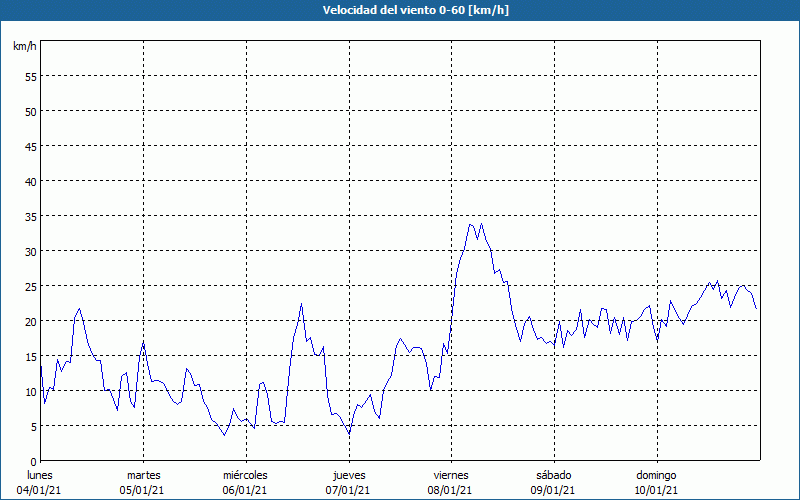Click the date label 05/01/21
This screenshot has height=500, width=800.
point(142,490)
